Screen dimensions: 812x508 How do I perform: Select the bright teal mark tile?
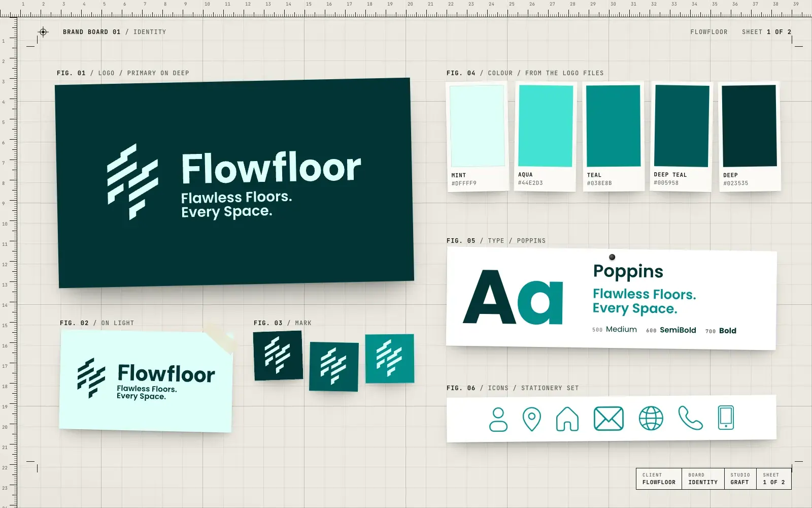coord(390,358)
